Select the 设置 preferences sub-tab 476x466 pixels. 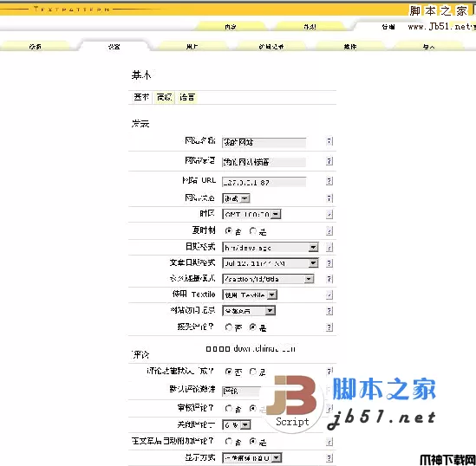pyautogui.click(x=114, y=47)
